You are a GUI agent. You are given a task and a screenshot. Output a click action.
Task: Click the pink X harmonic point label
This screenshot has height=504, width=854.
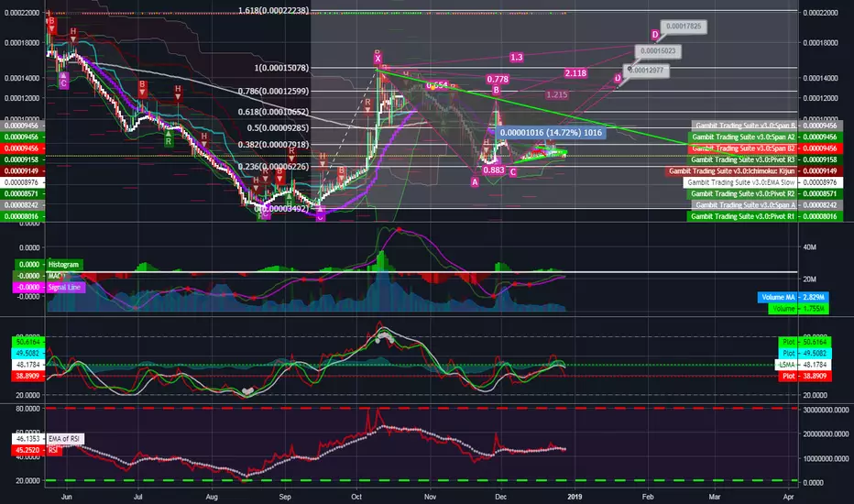click(378, 59)
